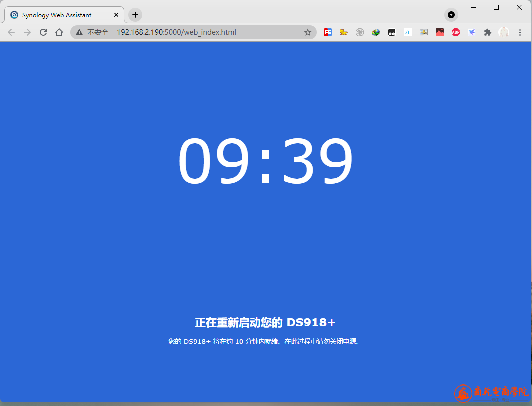Open the Chrome three-dot menu
Image resolution: width=532 pixels, height=406 pixels.
(x=520, y=32)
